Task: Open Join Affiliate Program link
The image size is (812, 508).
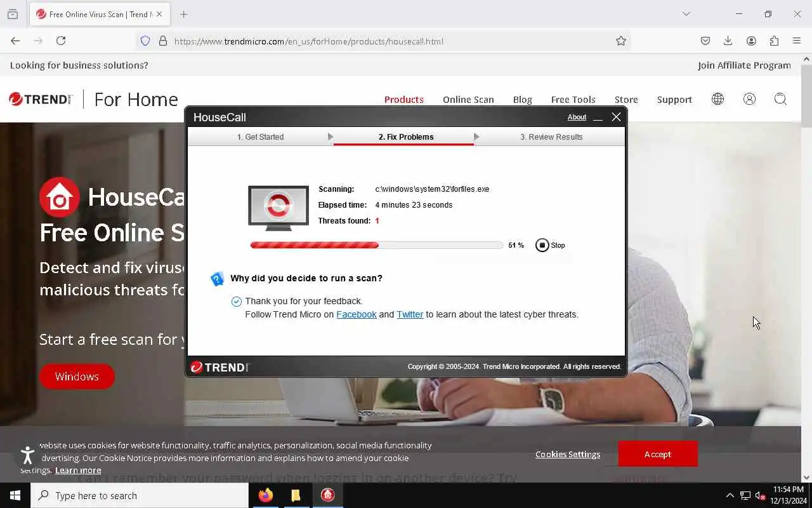Action: 744,65
